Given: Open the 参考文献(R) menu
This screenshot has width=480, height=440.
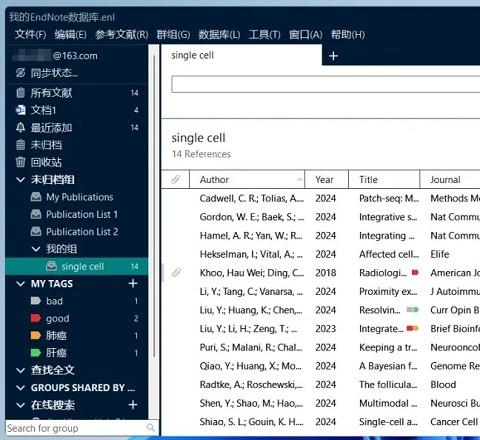Looking at the screenshot, I should [x=122, y=34].
